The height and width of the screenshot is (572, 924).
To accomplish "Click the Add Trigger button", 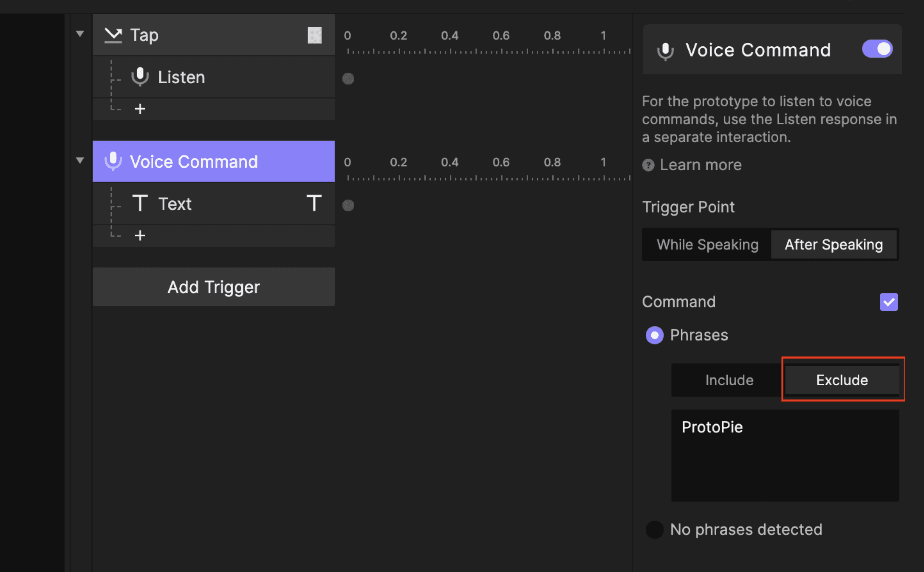I will coord(213,287).
